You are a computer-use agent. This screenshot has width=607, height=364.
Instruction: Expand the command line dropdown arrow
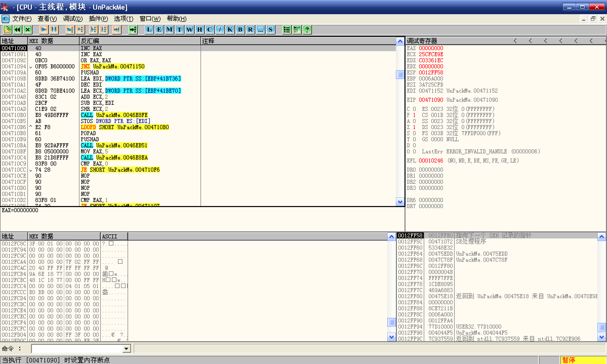point(126,349)
